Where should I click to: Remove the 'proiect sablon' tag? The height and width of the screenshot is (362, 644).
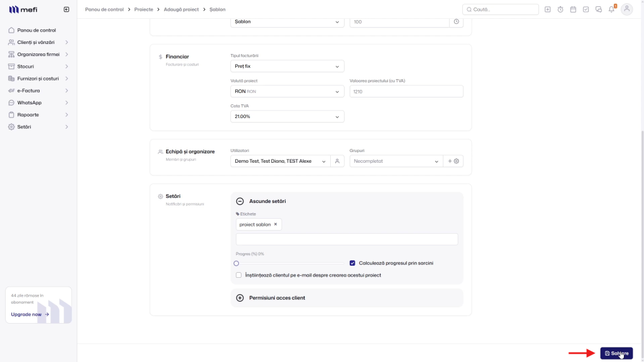[x=275, y=224]
